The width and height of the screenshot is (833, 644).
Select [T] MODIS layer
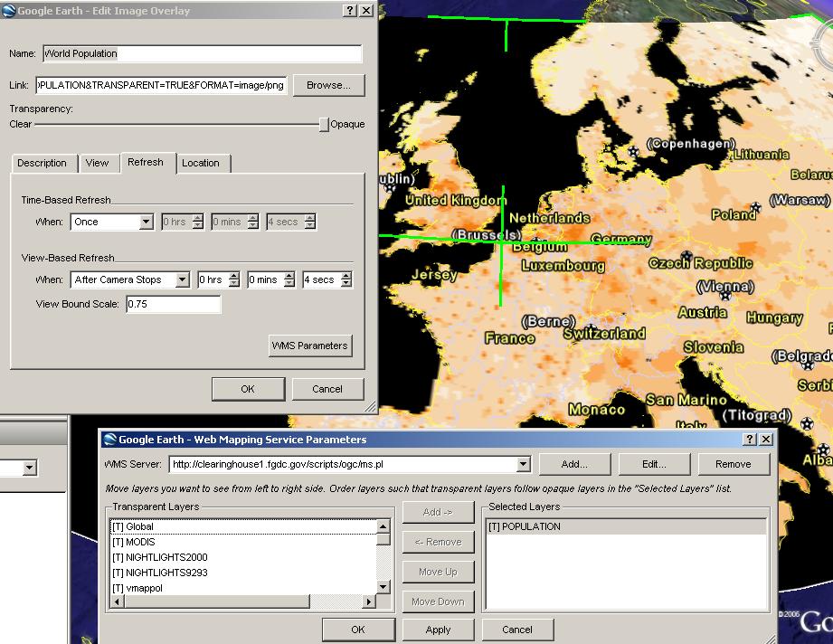[x=243, y=542]
